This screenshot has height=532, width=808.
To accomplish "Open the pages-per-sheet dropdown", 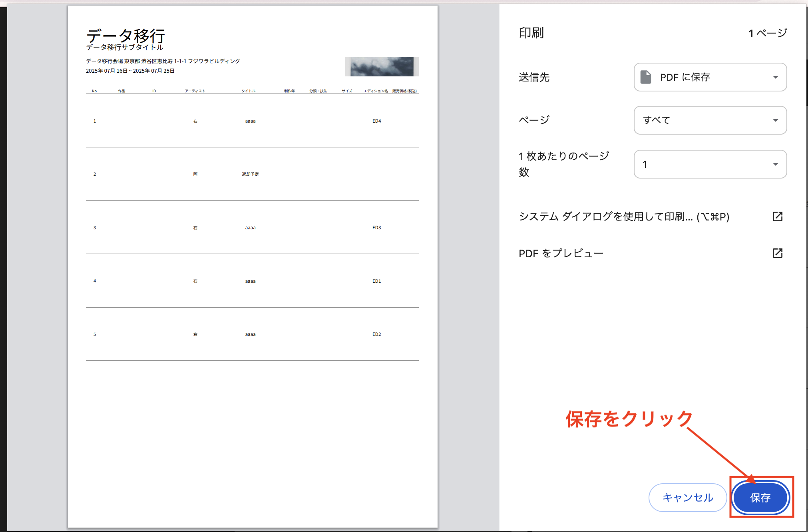I will [710, 164].
